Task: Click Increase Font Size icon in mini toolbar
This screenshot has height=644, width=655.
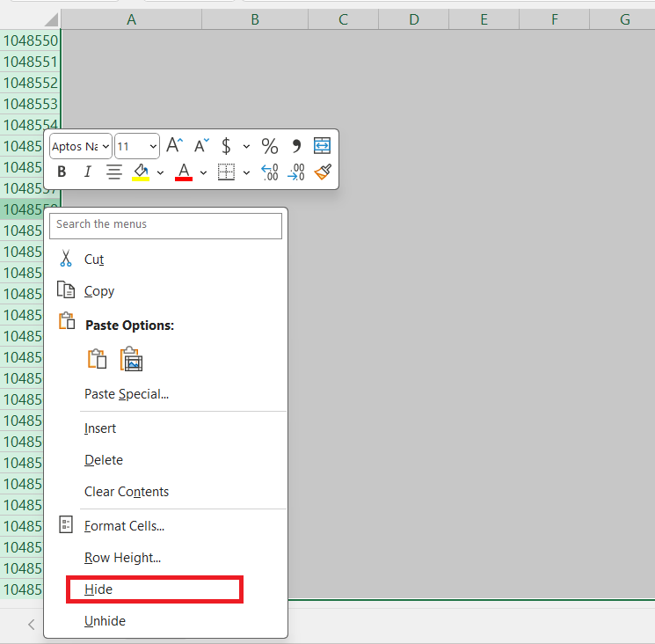Action: [175, 146]
